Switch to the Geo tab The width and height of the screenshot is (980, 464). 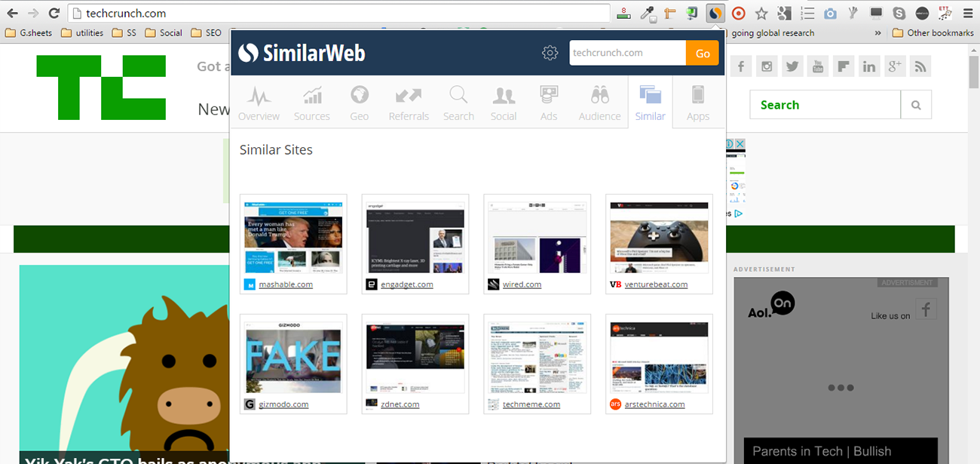(x=360, y=103)
